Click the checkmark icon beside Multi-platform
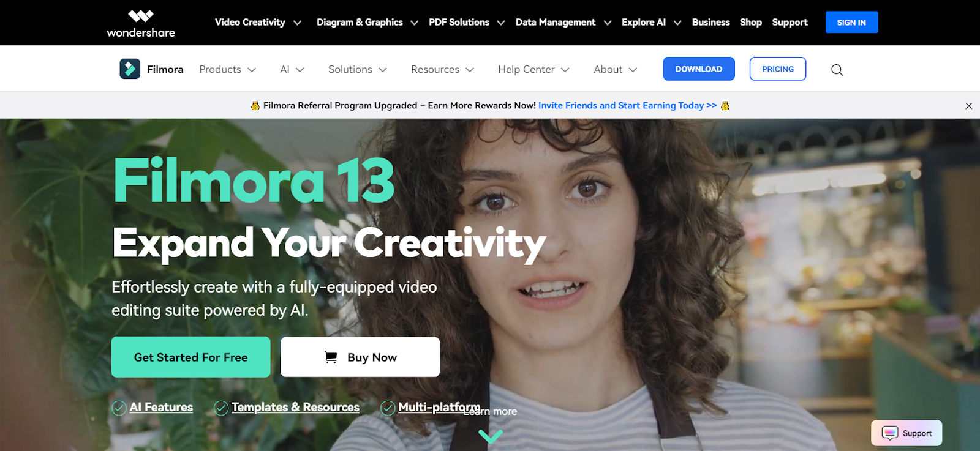 [388, 408]
